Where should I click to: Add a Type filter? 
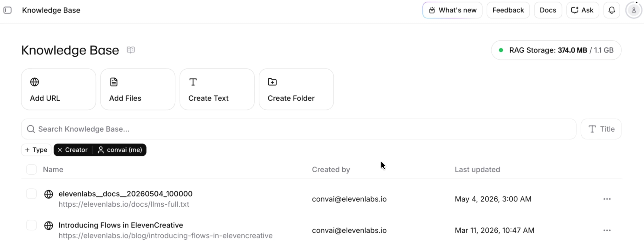pos(36,150)
